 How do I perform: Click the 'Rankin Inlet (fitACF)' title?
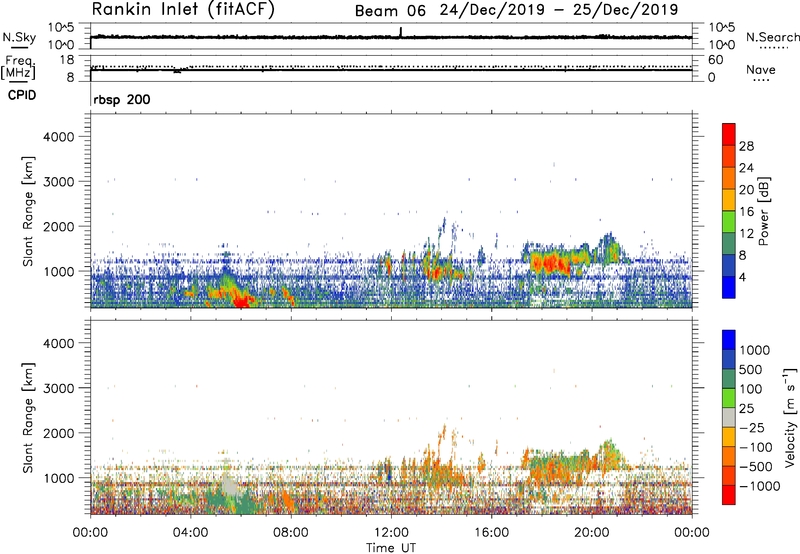[183, 9]
